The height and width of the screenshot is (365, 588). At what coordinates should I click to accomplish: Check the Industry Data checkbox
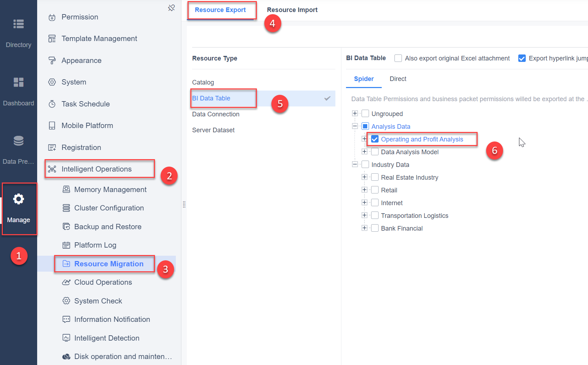pos(365,164)
